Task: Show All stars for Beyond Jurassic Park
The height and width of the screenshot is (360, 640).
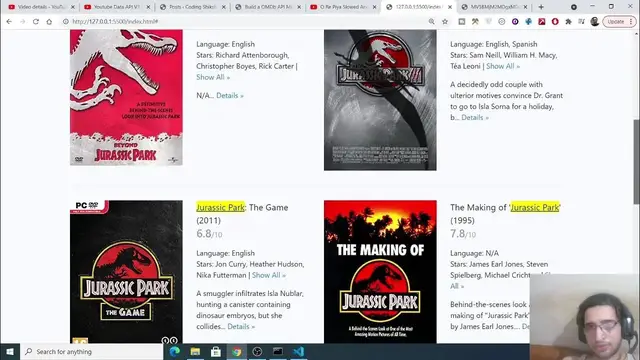Action: point(213,77)
